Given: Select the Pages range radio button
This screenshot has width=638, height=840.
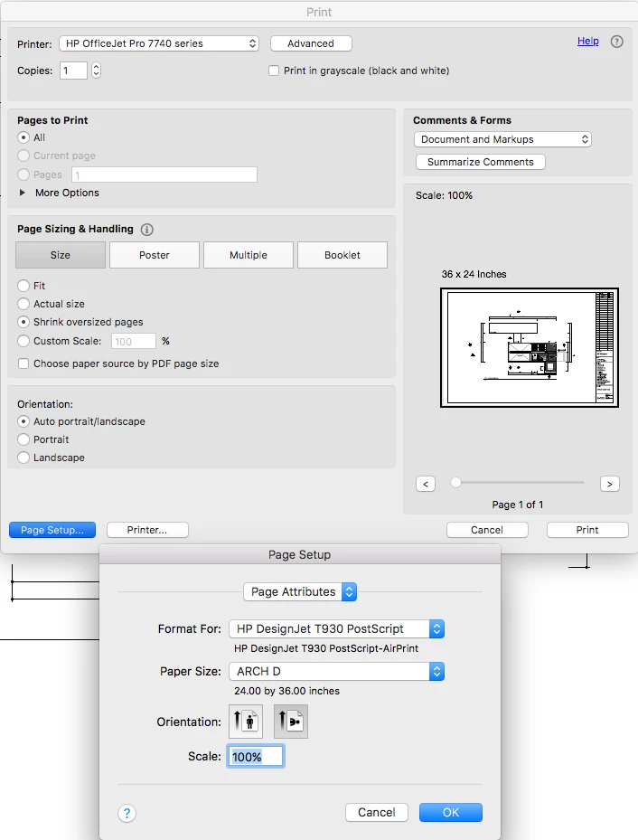Looking at the screenshot, I should click(x=23, y=175).
